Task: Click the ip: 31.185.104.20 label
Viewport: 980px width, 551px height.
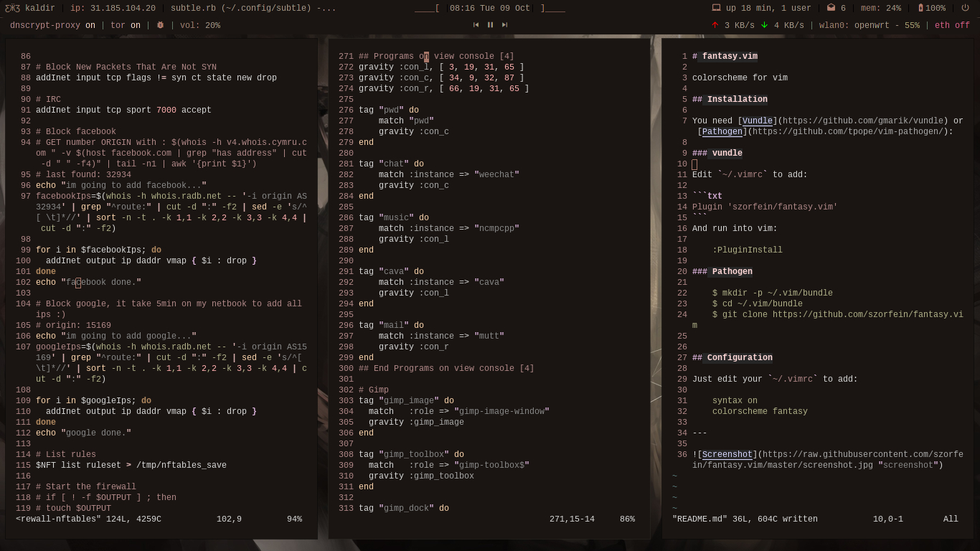Action: [113, 8]
